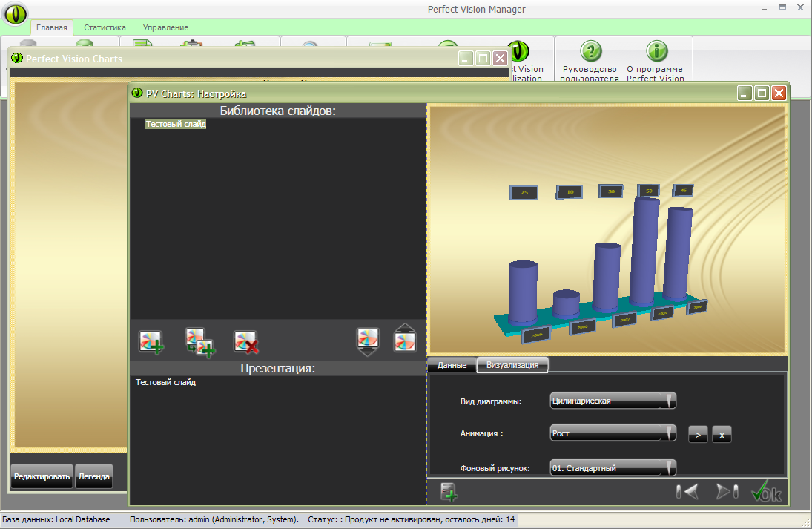Click the Вид диаграммы label

point(491,401)
